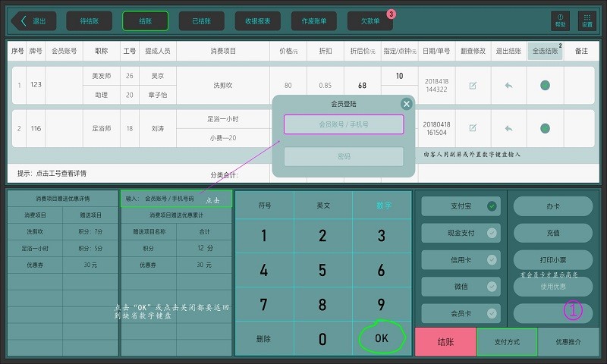Click the 折后价 value 68
This screenshot has width=607, height=364.
(362, 86)
